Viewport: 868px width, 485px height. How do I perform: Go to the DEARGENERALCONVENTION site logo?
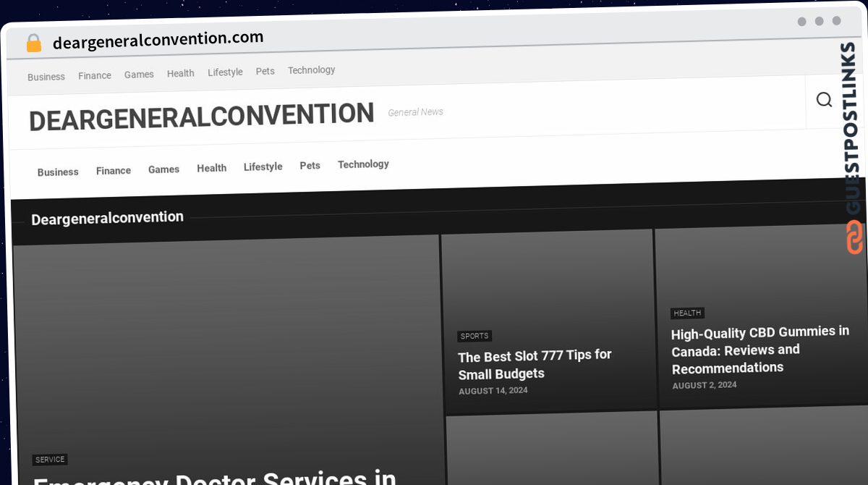coord(201,117)
